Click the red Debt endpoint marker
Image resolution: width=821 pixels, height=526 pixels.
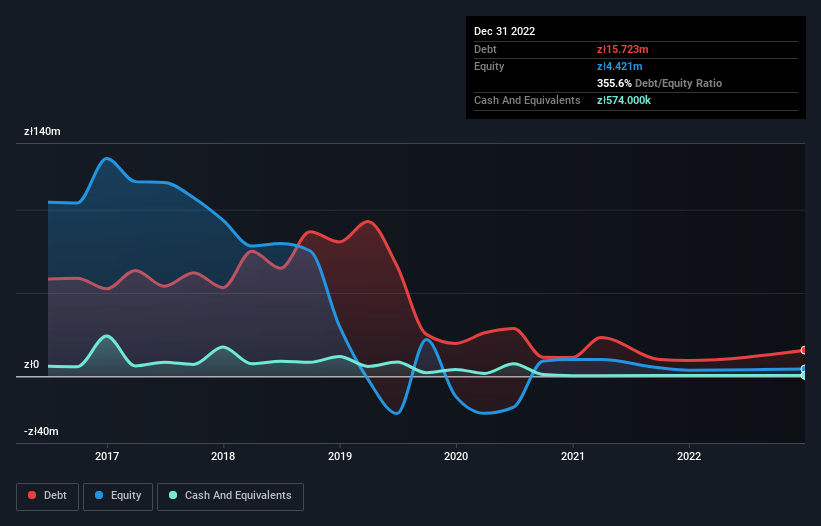click(x=804, y=350)
